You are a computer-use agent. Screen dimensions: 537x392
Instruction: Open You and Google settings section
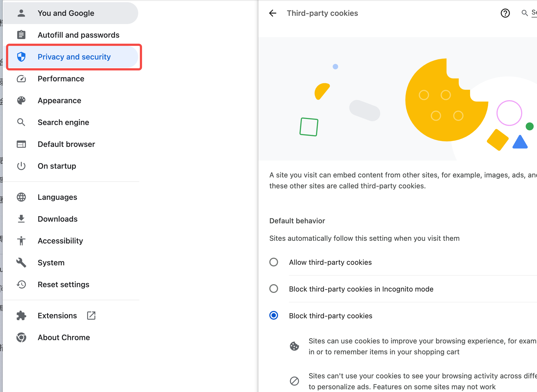[x=66, y=13]
